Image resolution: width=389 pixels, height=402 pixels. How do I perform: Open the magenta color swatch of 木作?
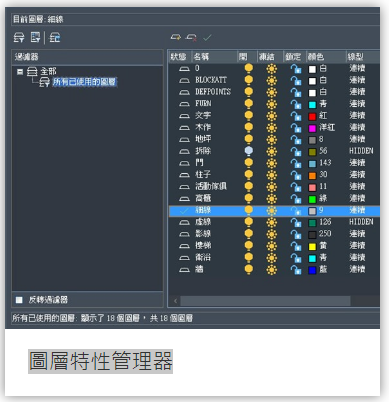(312, 128)
